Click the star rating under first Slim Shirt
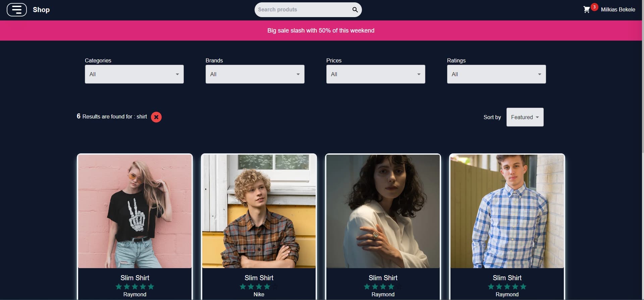The height and width of the screenshot is (300, 644). (135, 287)
